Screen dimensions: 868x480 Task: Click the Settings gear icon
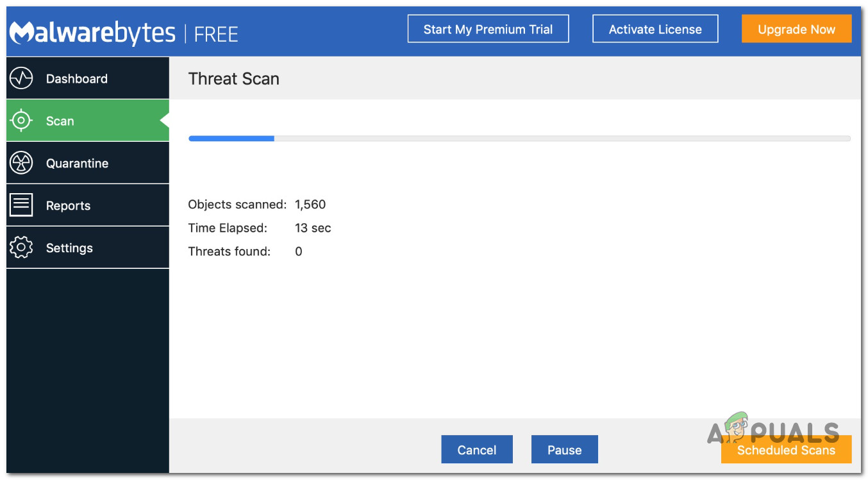point(22,248)
